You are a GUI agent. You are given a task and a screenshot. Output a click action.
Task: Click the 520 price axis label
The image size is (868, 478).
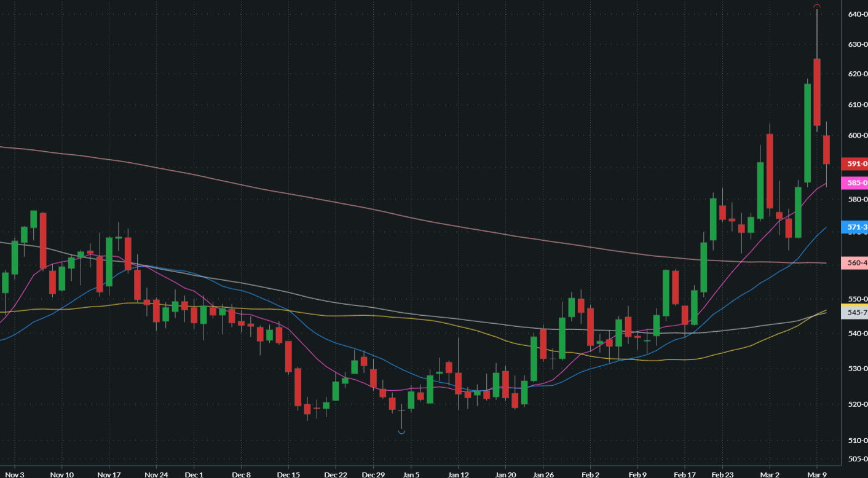coord(857,404)
